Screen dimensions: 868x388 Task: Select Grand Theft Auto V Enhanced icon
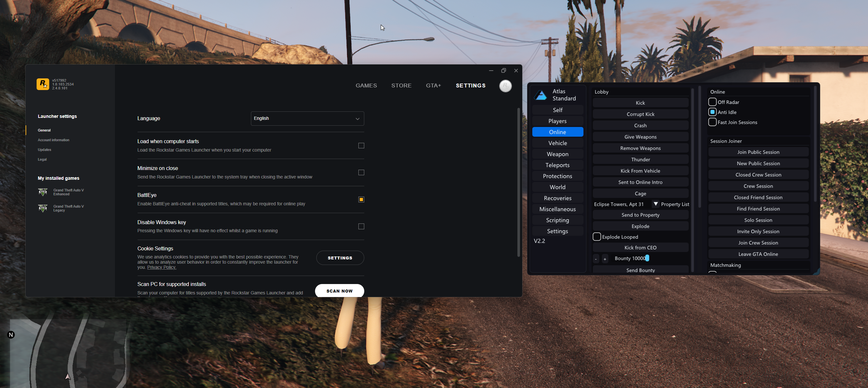click(x=43, y=192)
